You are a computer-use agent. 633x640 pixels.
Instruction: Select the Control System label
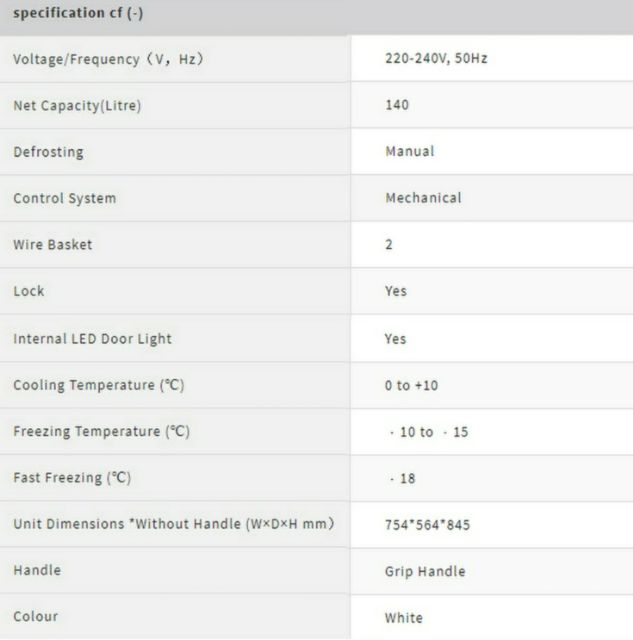(x=65, y=198)
